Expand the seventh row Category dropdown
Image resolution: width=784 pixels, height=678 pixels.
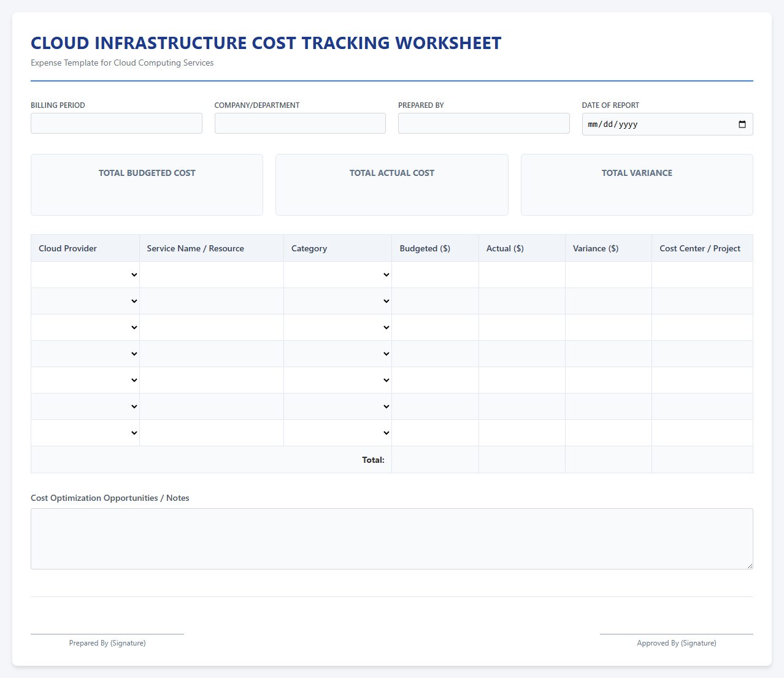pyautogui.click(x=337, y=433)
